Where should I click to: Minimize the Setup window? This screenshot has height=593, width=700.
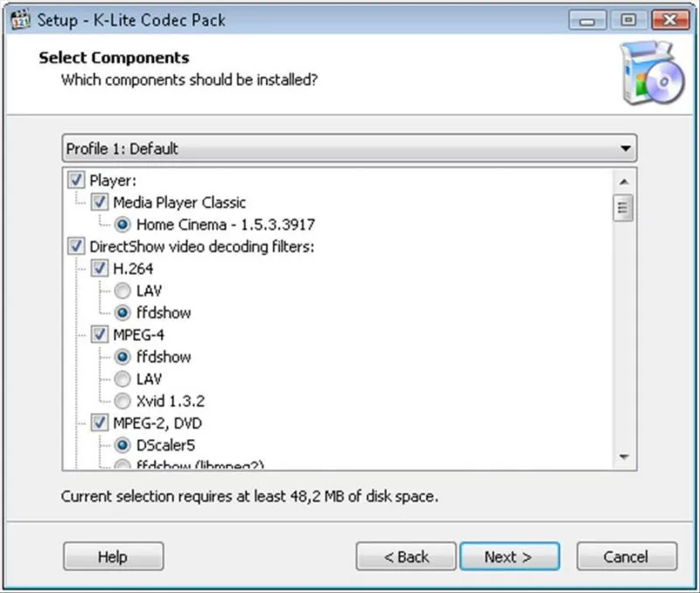(x=587, y=20)
